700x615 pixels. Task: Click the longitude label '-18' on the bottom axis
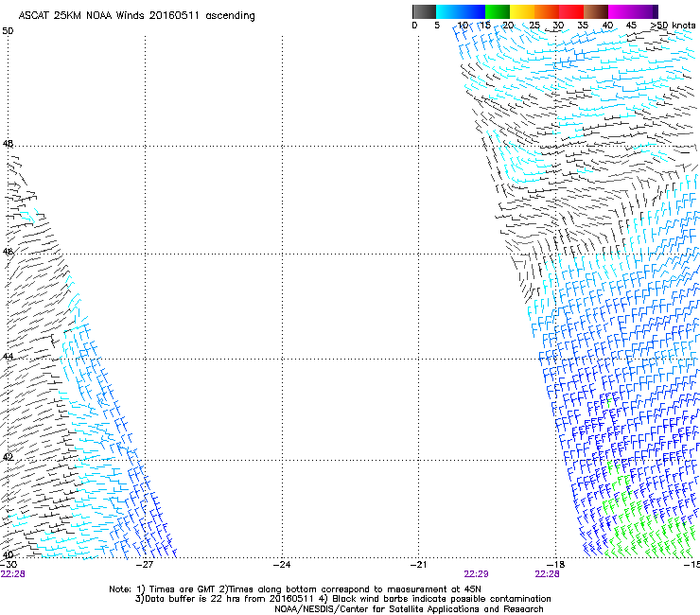(x=556, y=565)
